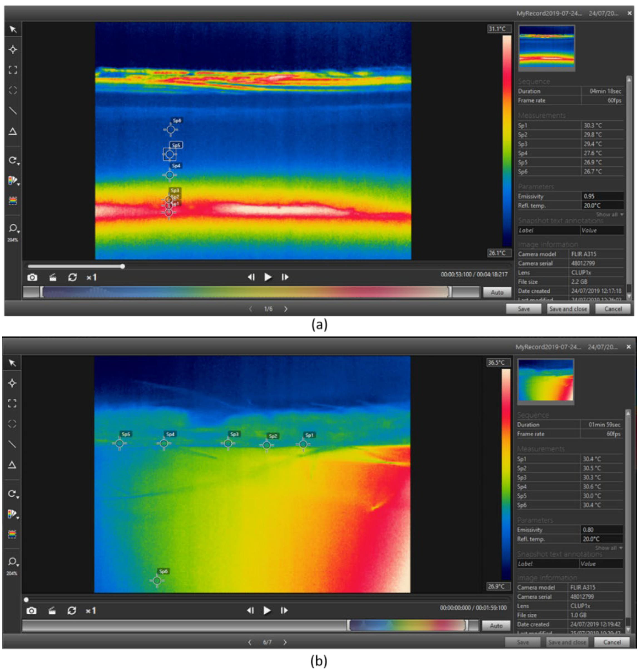Click Save and close in window (a)
Screen dimensions: 639x672
tap(568, 309)
